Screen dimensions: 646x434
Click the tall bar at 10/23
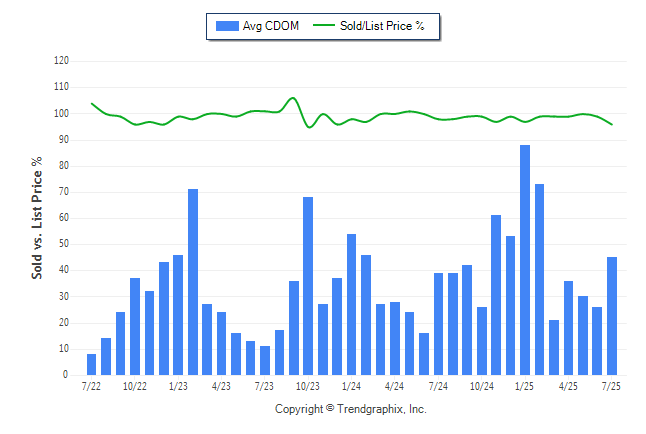point(308,286)
